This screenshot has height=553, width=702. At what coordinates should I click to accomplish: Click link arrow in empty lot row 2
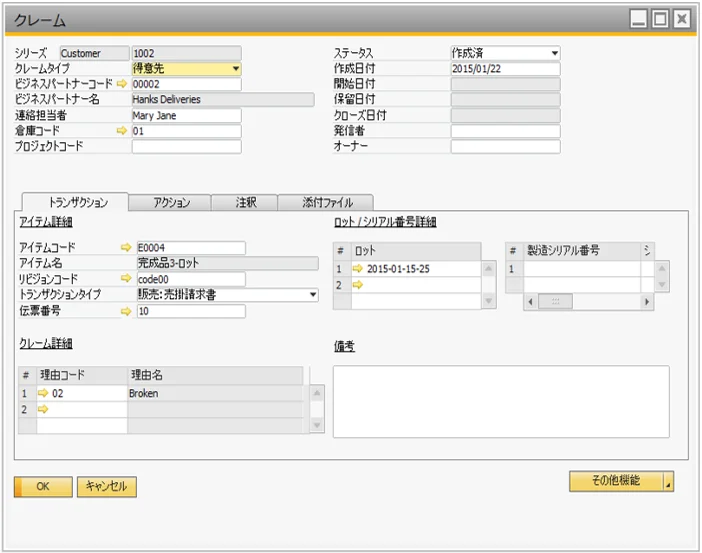357,285
